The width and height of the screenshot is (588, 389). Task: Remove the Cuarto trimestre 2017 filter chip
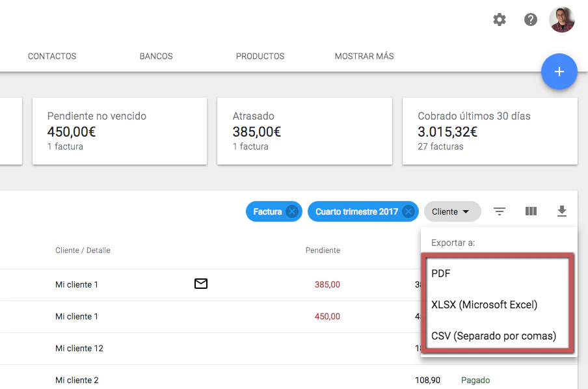pos(408,211)
